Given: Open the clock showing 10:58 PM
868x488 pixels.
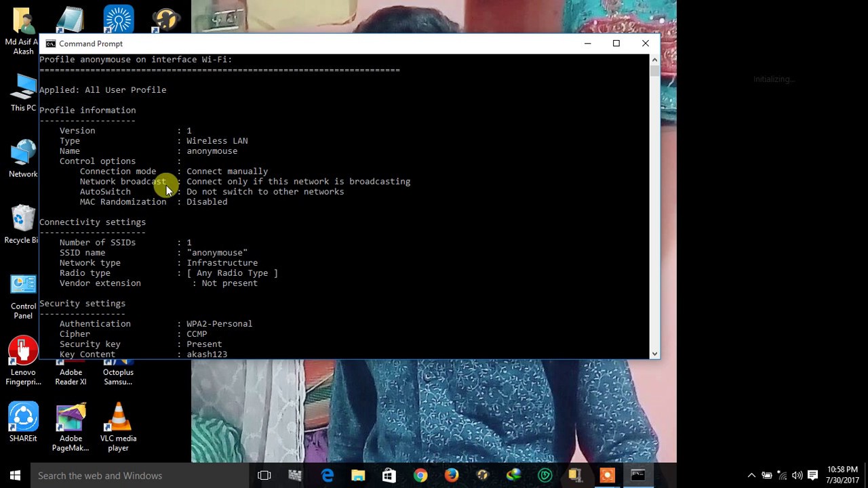Looking at the screenshot, I should (843, 470).
